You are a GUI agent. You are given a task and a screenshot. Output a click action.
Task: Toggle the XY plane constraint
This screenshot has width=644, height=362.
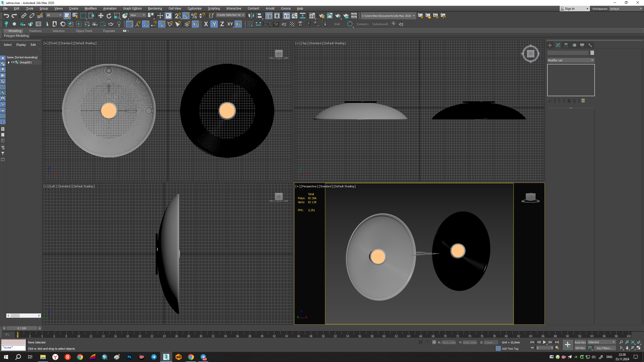[x=230, y=24]
